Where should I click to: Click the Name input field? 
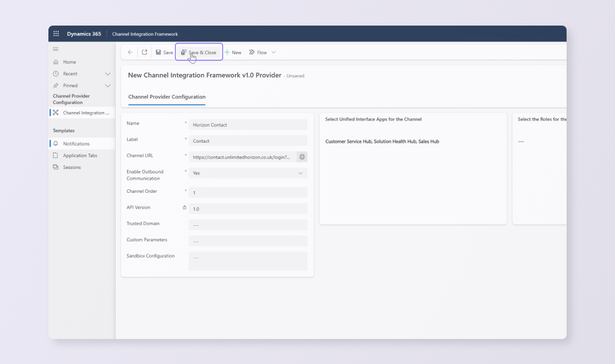248,125
